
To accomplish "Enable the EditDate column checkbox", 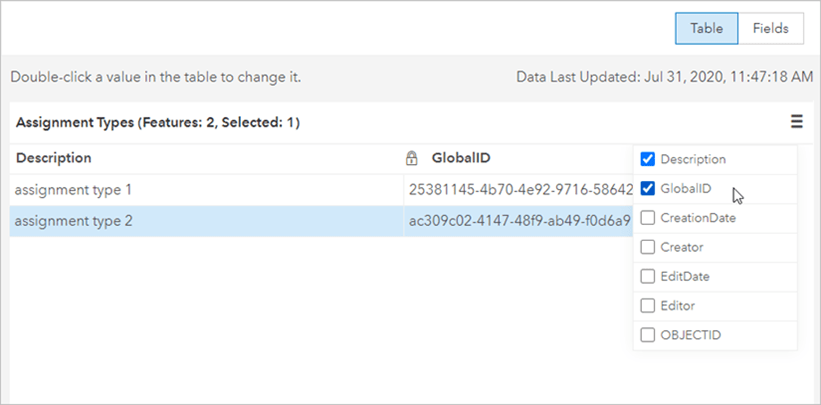I will 647,276.
